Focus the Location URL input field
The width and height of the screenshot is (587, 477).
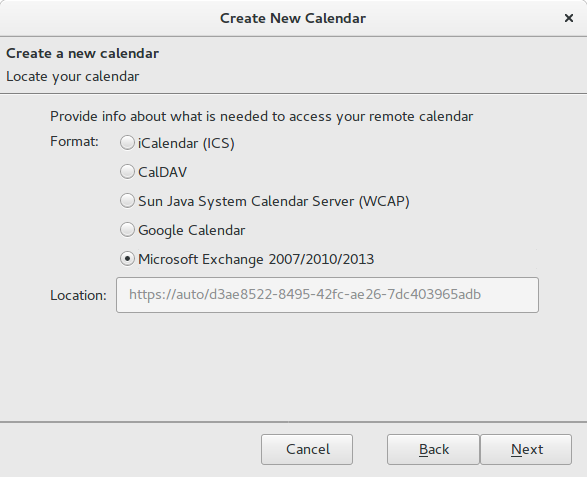[327, 295]
